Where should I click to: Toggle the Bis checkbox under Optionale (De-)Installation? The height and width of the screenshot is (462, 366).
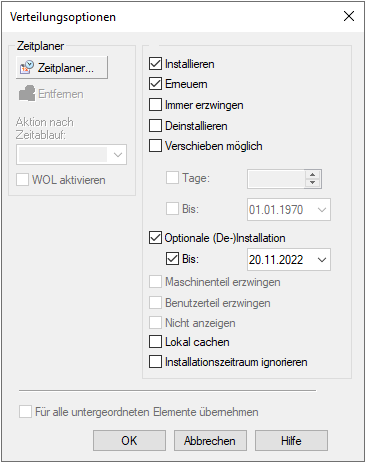tap(172, 259)
